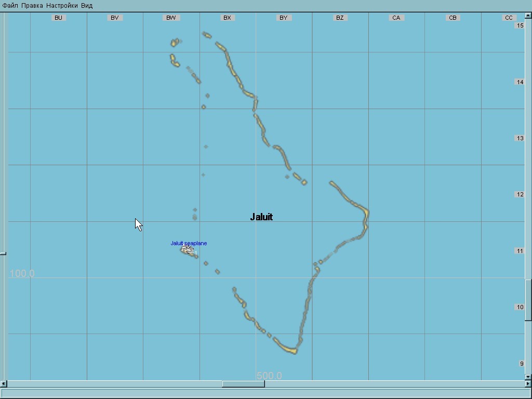Image resolution: width=532 pixels, height=399 pixels.
Task: Click row label 11
Action: (x=520, y=251)
